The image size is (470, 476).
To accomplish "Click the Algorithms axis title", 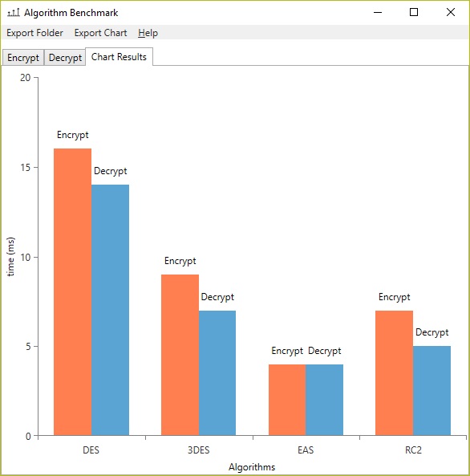I will (252, 467).
